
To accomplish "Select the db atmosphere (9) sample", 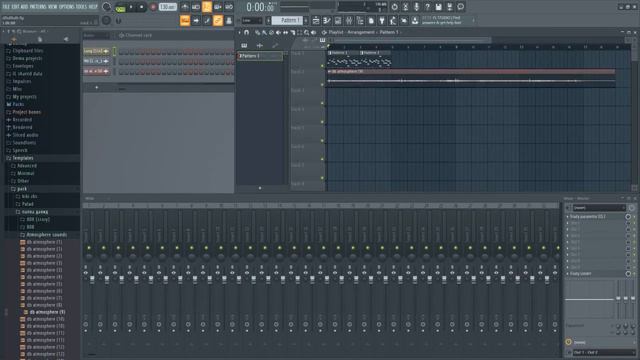I will 47,312.
